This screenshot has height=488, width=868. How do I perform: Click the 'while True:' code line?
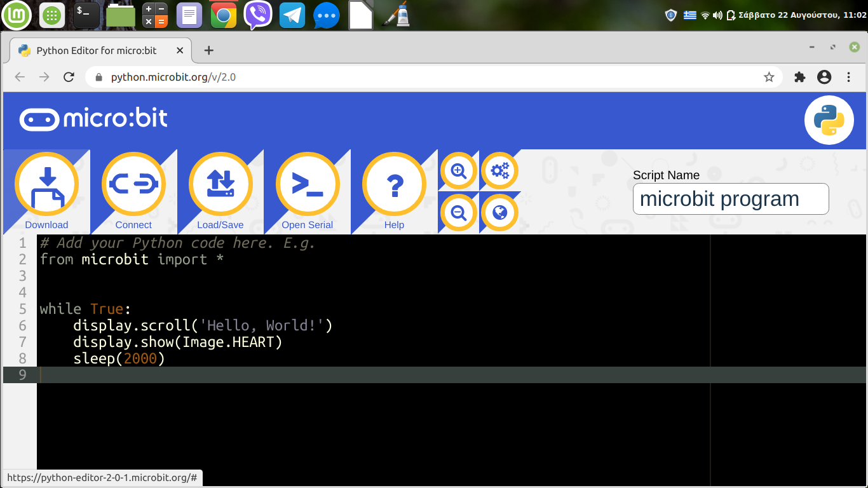[x=85, y=309]
